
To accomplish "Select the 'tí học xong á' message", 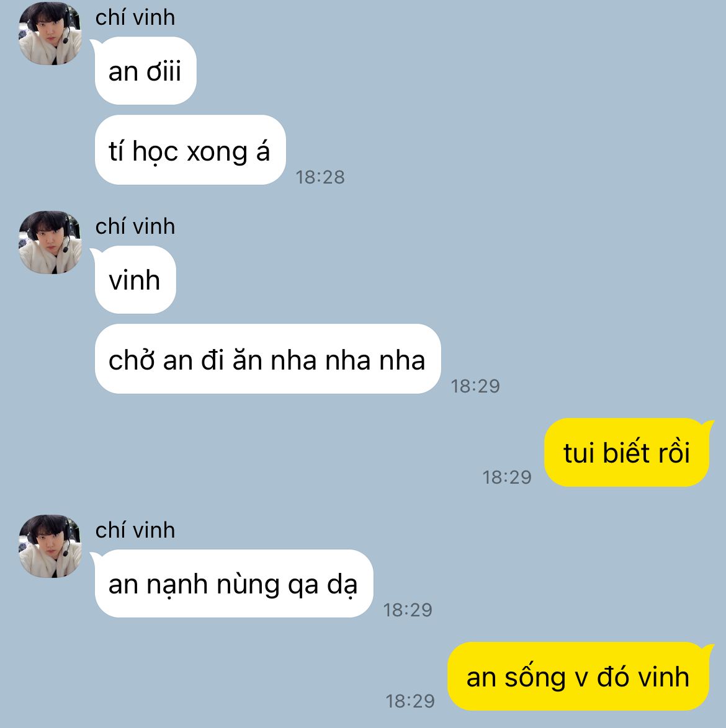I will [x=190, y=150].
